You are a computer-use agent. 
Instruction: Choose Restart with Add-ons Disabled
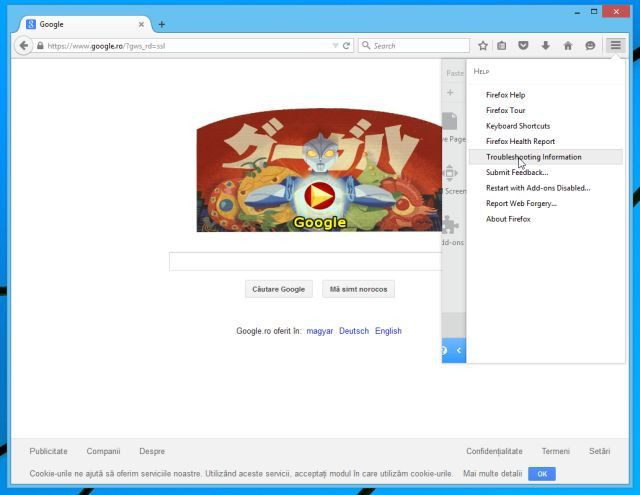(x=538, y=188)
